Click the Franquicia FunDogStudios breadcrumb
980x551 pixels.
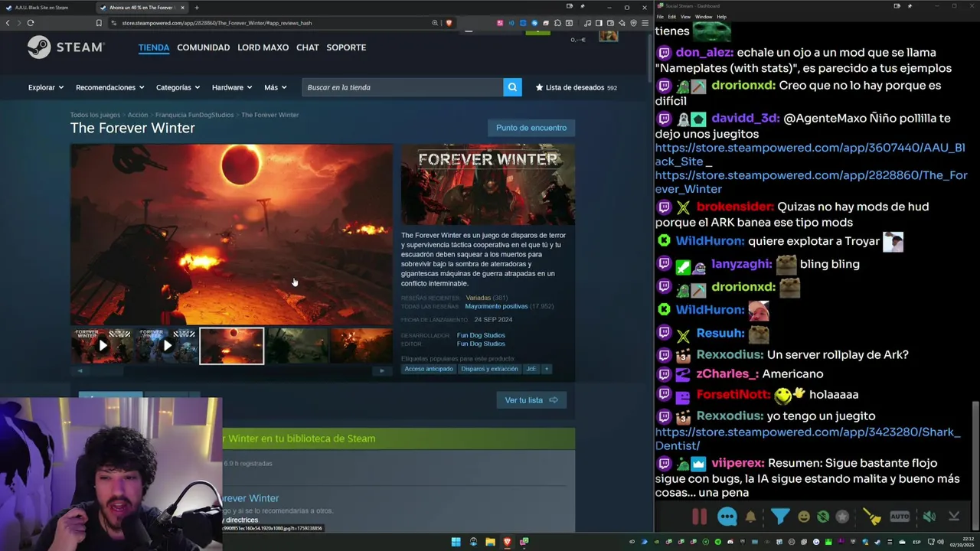194,115
